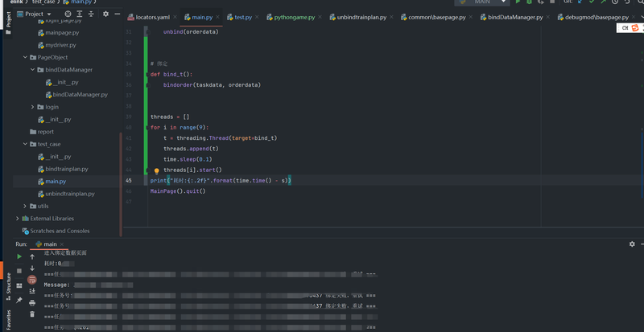Open the Run panel settings gear
This screenshot has height=332, width=644.
point(632,244)
